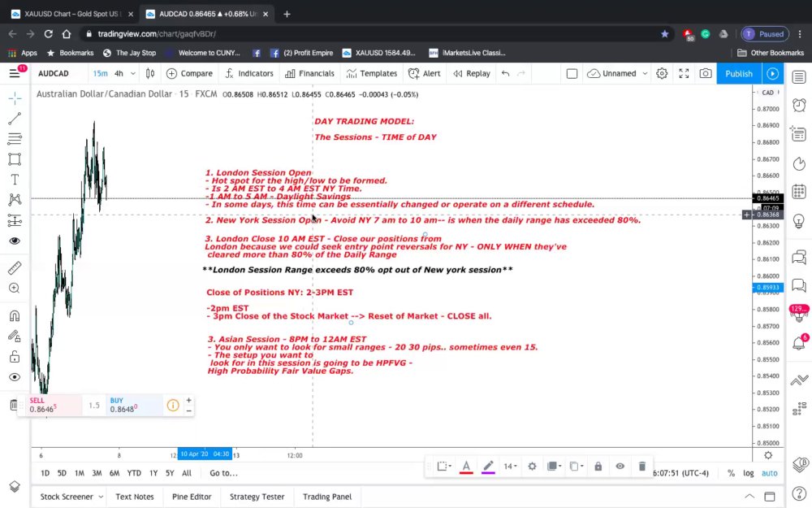Open the chart layout selector
Screen dimensions: 812x508
(x=572, y=74)
